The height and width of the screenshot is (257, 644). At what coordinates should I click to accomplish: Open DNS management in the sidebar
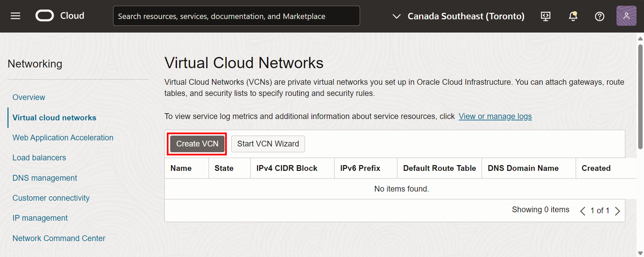coord(45,178)
